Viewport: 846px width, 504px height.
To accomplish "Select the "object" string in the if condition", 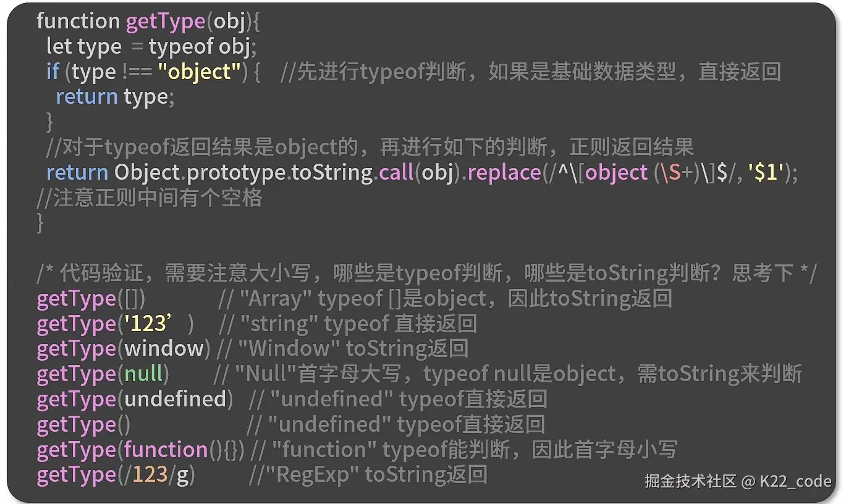I will pyautogui.click(x=199, y=72).
